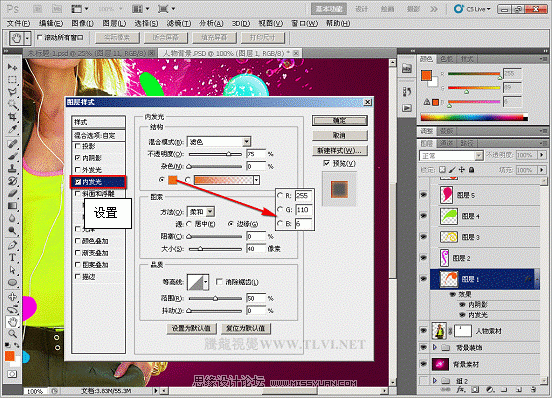This screenshot has height=398, width=552.
Task: Open the 混合模式 blend mode dropdown
Action: point(247,142)
